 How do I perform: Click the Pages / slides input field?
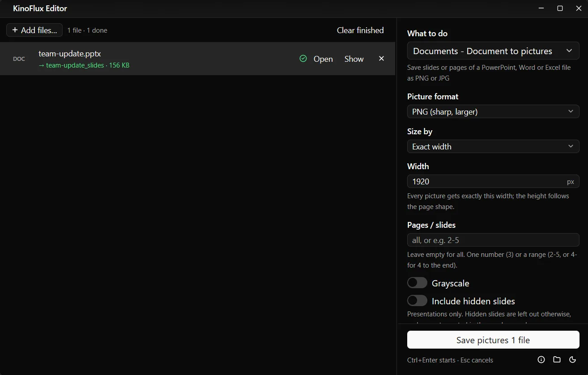[x=493, y=240]
